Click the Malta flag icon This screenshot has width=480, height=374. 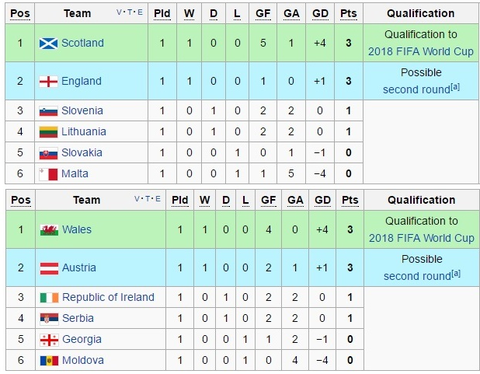click(48, 174)
